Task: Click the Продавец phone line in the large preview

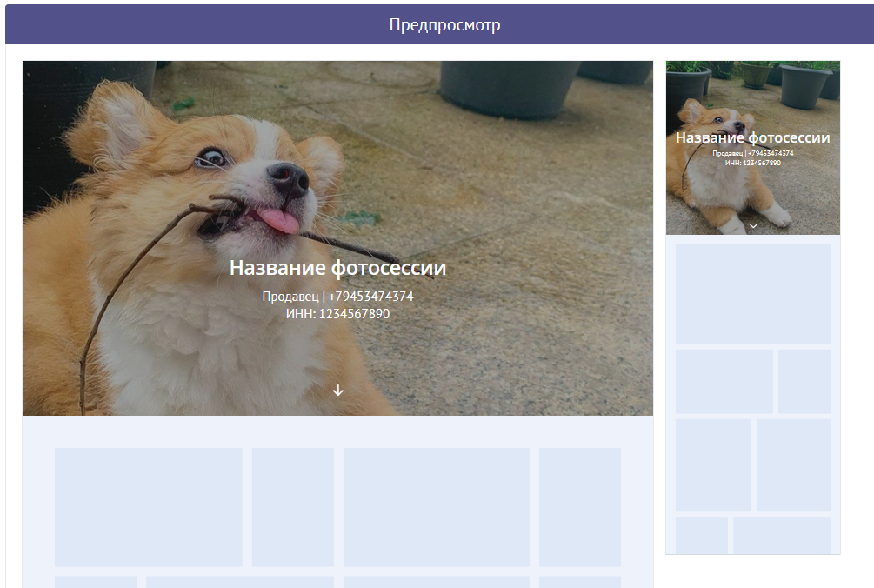Action: point(337,297)
